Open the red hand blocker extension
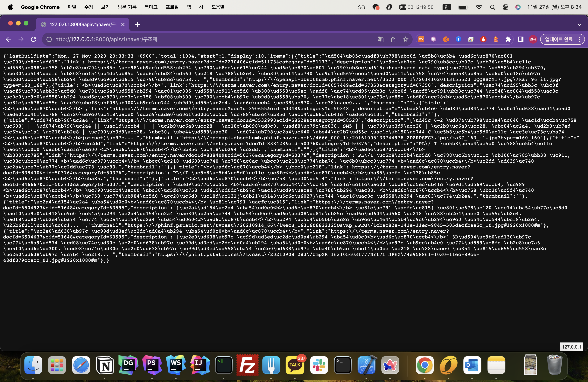This screenshot has width=588, height=382. pyautogui.click(x=483, y=39)
